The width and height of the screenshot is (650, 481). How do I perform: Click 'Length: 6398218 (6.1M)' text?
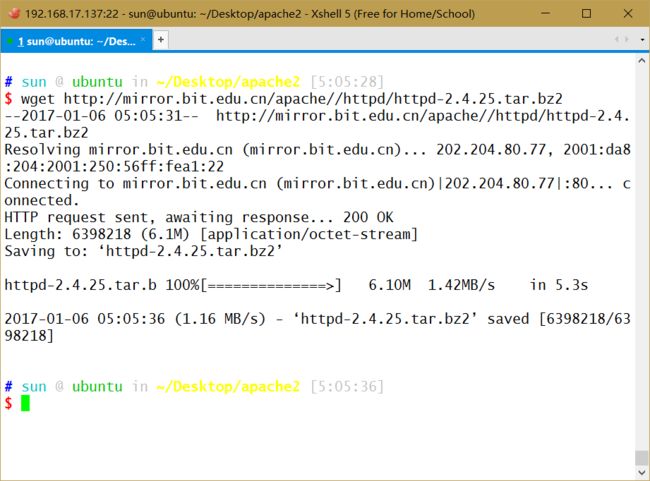tap(97, 234)
